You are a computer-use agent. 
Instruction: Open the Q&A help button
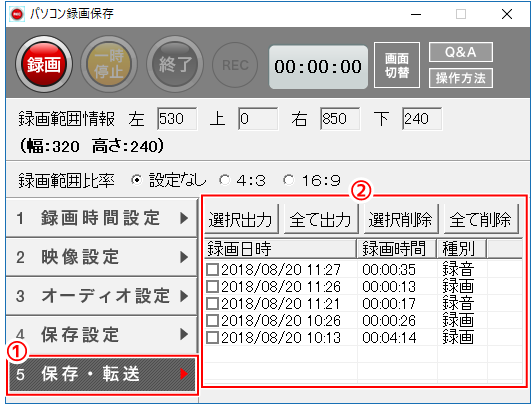tap(461, 52)
